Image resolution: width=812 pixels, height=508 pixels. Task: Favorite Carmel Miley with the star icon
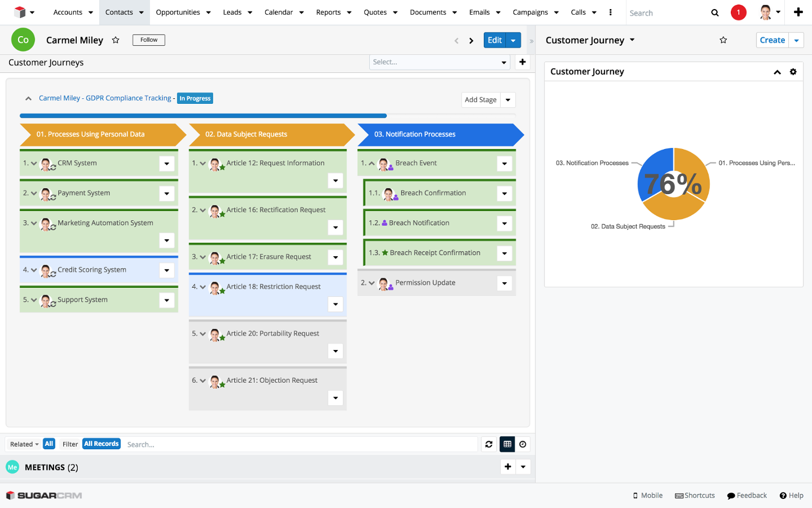click(x=116, y=40)
